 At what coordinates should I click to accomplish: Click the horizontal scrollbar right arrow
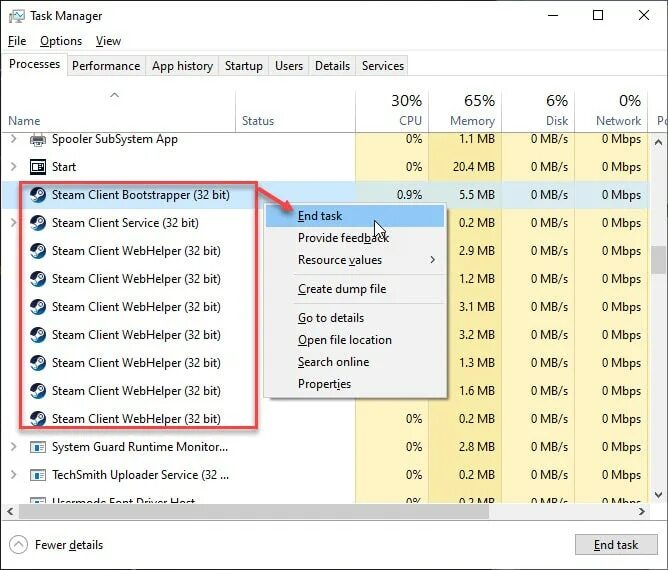tap(642, 512)
